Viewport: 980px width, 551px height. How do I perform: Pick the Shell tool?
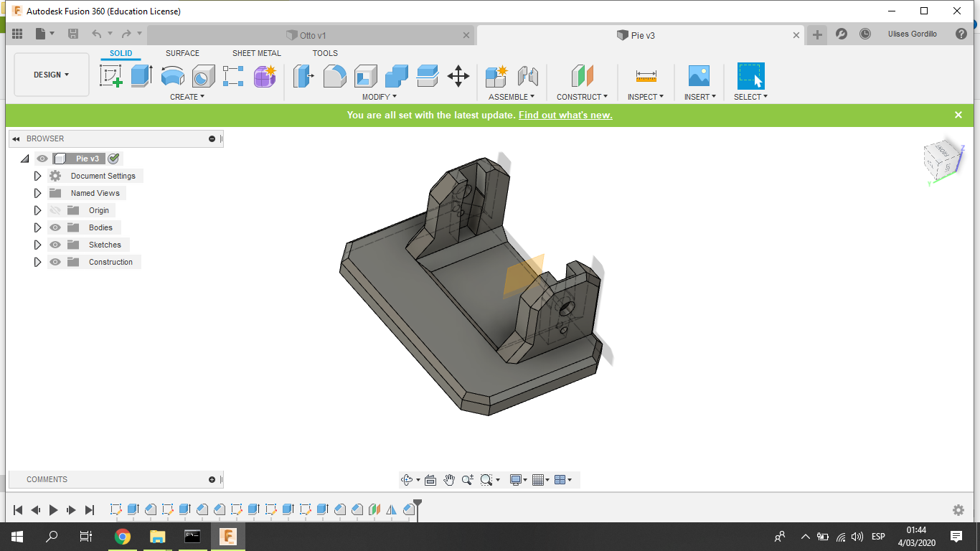point(366,75)
